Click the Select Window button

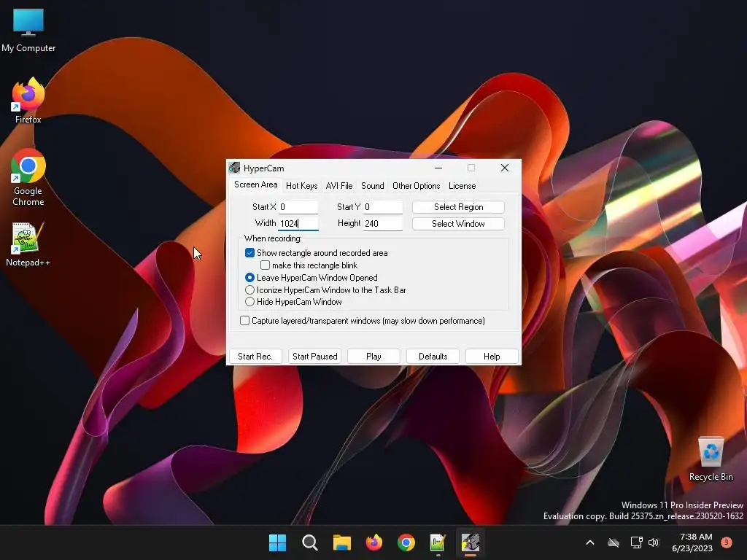[x=458, y=224]
